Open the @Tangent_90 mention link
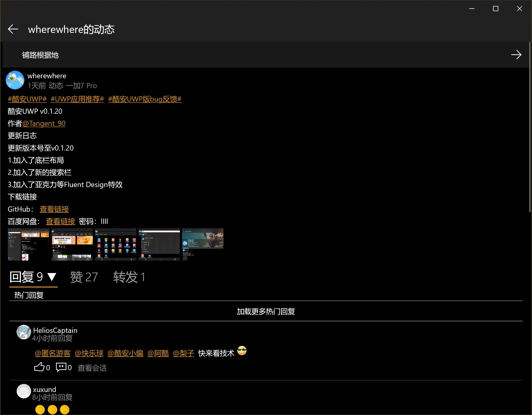 click(x=44, y=124)
